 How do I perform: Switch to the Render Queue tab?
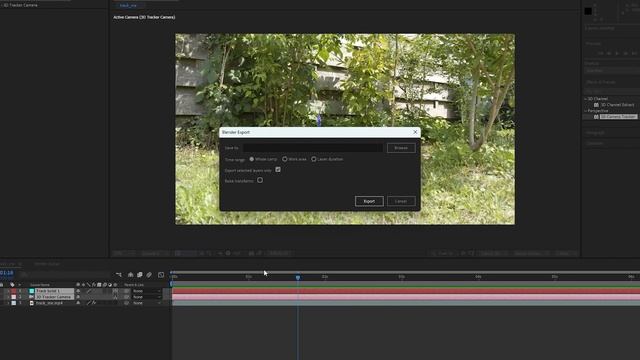(47, 264)
